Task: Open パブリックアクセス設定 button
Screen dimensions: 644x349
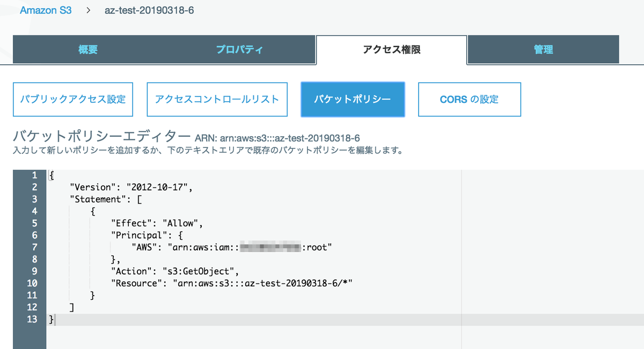Action: point(73,99)
